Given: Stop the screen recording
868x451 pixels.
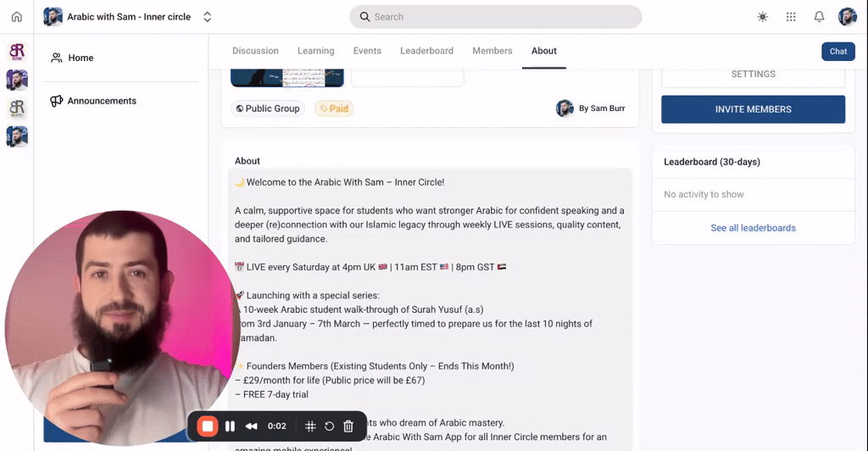Looking at the screenshot, I should pyautogui.click(x=208, y=426).
